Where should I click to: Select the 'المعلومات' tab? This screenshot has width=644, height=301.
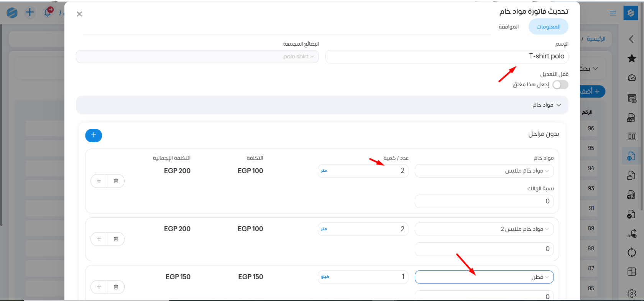tap(548, 27)
